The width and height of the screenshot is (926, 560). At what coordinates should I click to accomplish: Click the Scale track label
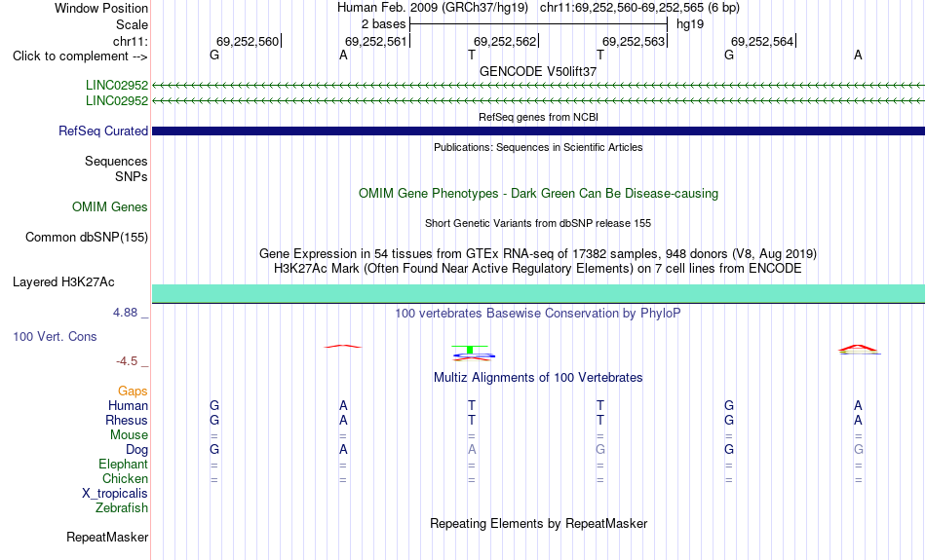click(x=132, y=24)
